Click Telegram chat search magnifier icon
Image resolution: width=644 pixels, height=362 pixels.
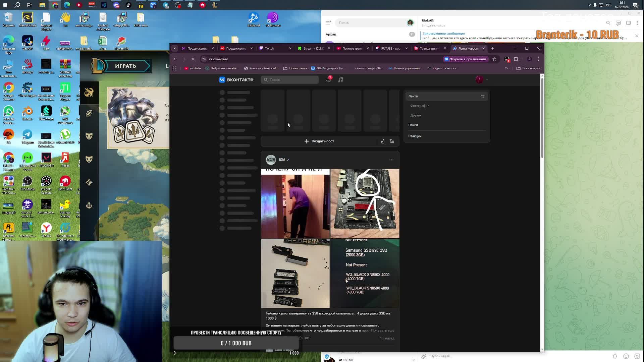[608, 23]
